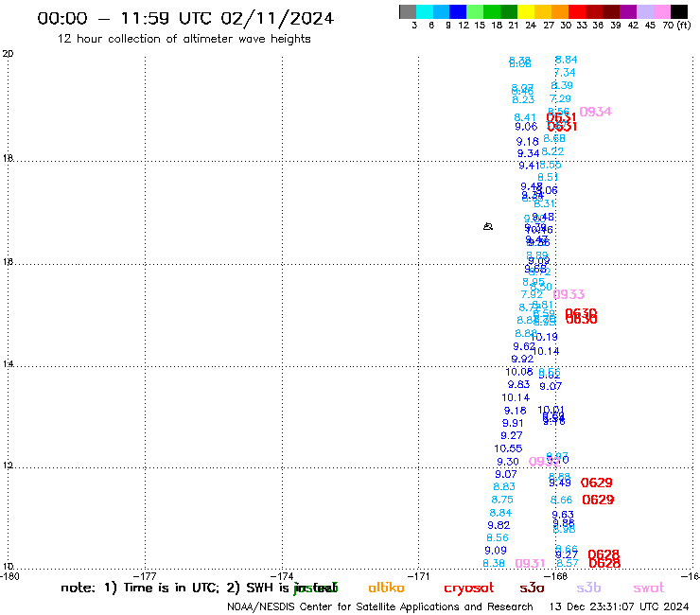Click the small island outline marker on the map
The height and width of the screenshot is (615, 700).
[488, 226]
